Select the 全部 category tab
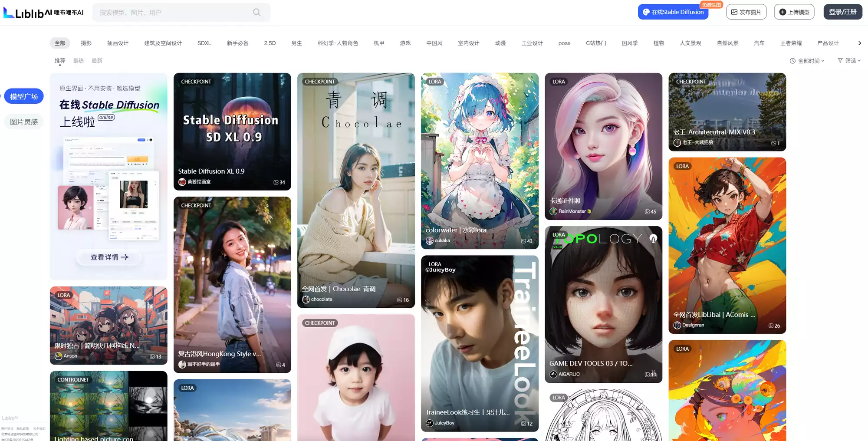 coord(60,43)
